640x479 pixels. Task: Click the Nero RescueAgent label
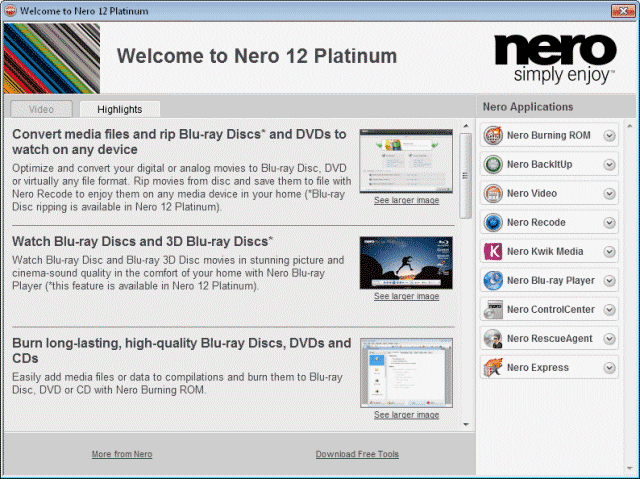coord(549,338)
